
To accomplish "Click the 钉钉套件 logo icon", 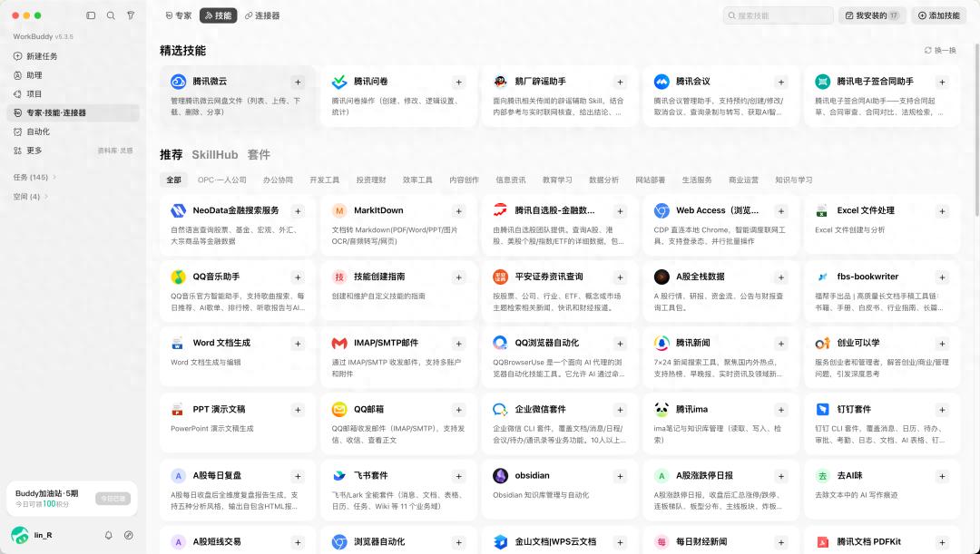I will (x=822, y=409).
